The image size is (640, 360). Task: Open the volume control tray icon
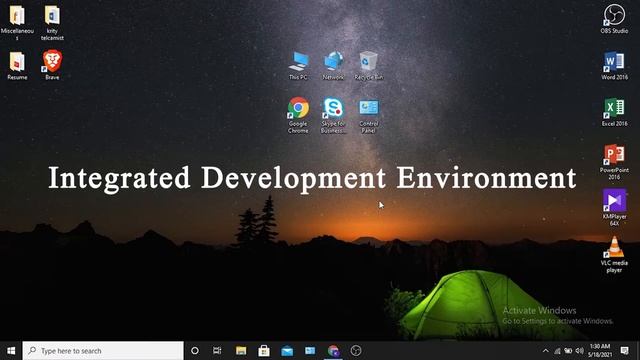(580, 351)
